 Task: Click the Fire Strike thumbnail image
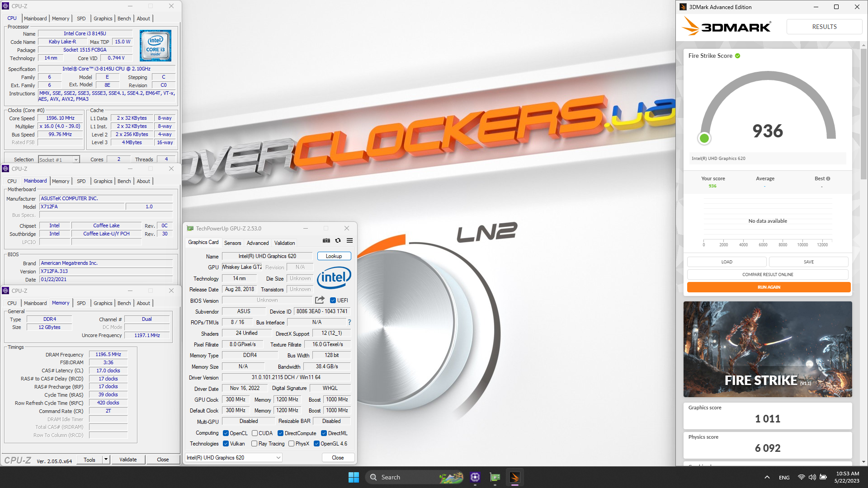tap(768, 349)
